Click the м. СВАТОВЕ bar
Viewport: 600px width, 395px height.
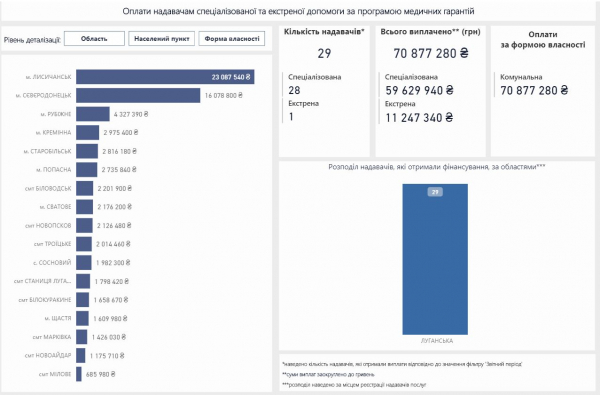[x=84, y=207]
